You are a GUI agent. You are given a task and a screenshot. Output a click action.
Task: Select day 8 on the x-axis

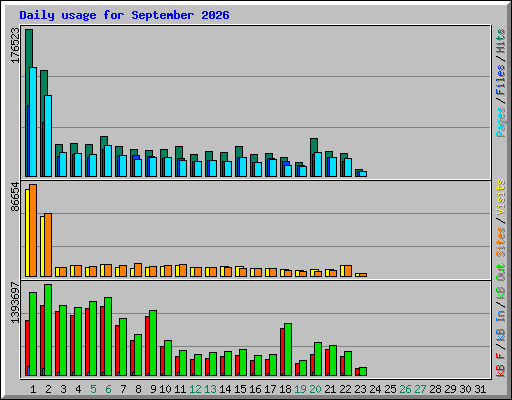coord(138,389)
